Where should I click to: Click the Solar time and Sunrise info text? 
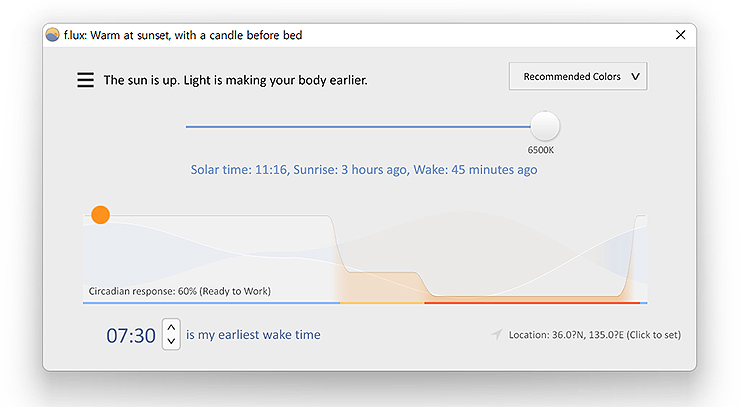[364, 170]
